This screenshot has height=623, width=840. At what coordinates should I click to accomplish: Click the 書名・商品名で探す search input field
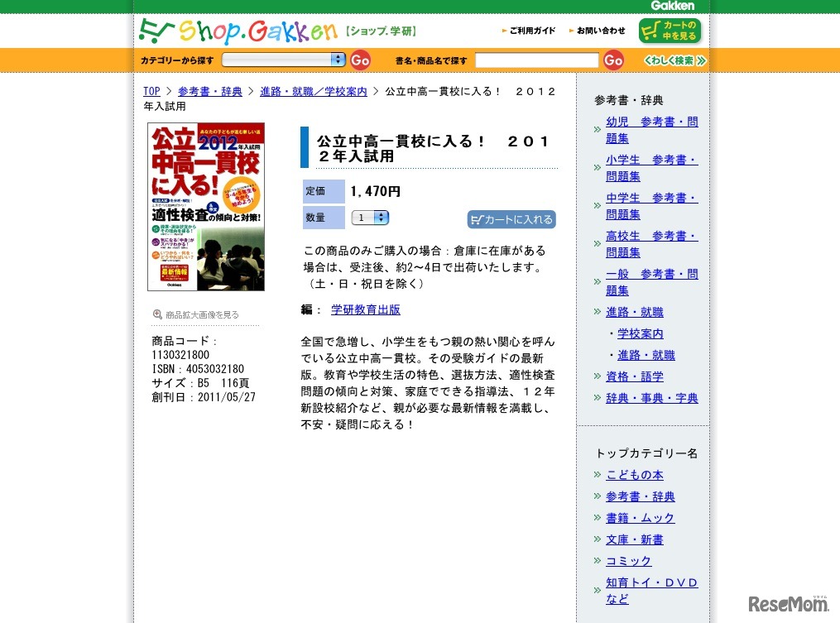pos(536,60)
